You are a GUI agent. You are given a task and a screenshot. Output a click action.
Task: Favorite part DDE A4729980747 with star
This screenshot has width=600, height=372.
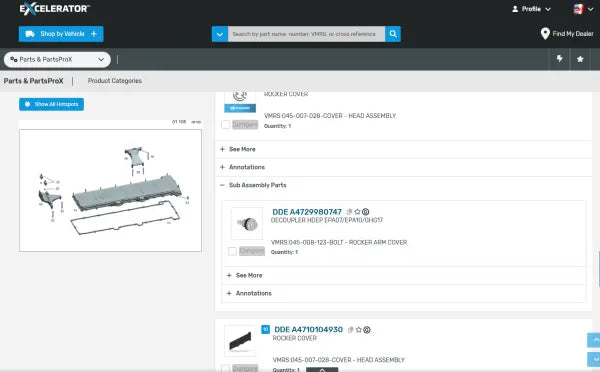(357, 212)
